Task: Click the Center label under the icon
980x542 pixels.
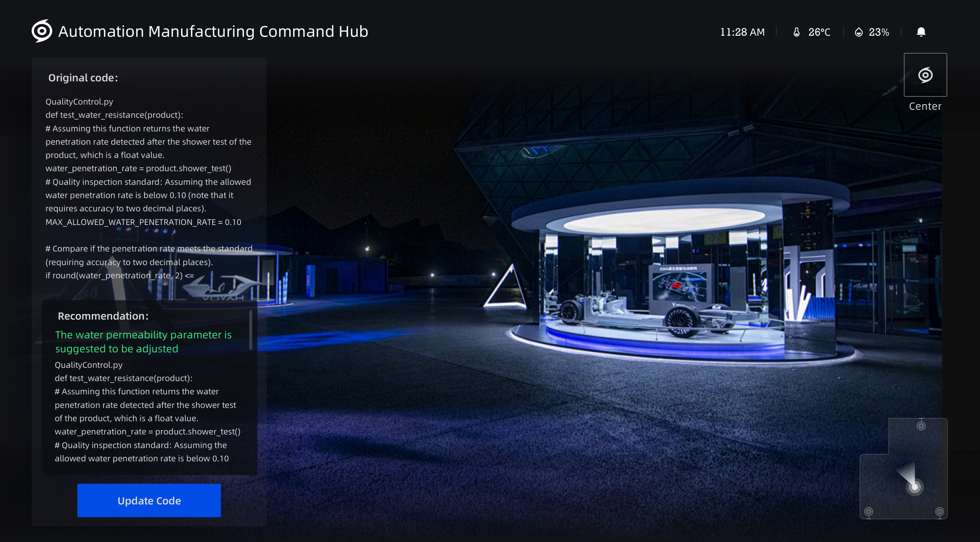Action: tap(925, 106)
